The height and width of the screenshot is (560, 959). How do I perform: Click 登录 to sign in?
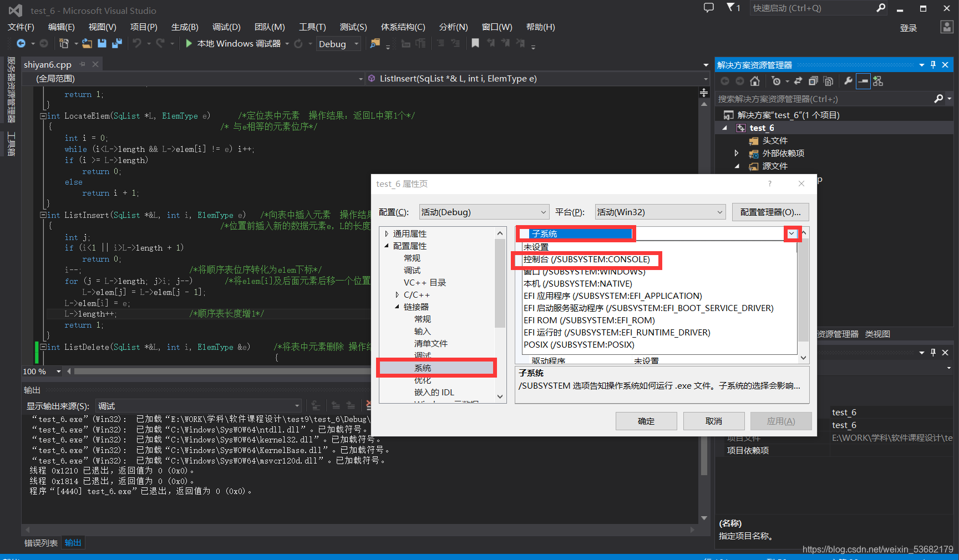[909, 28]
